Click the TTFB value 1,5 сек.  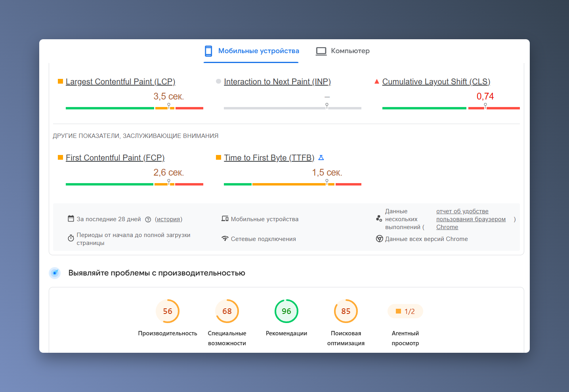click(327, 172)
